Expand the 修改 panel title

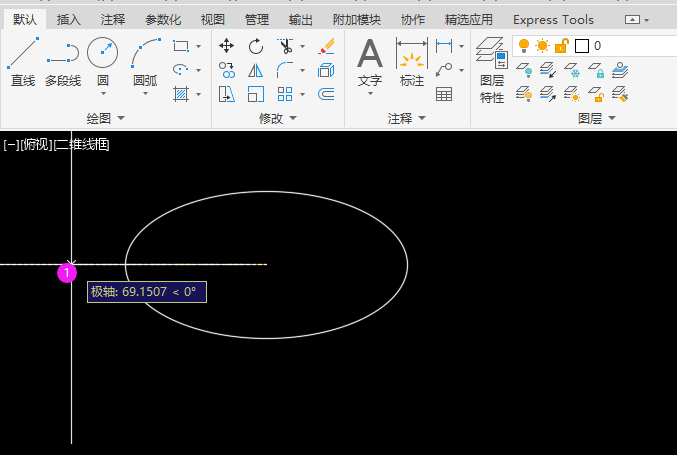pos(278,118)
